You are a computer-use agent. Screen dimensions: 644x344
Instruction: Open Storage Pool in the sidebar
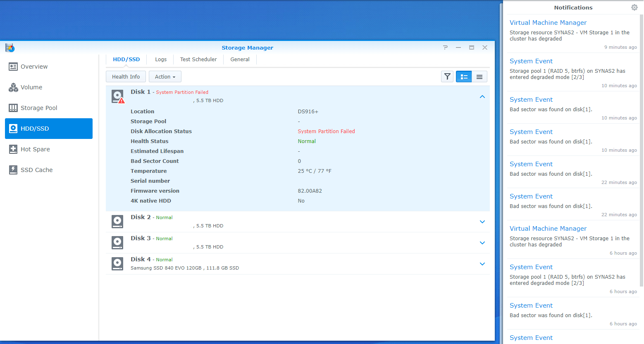(x=49, y=108)
